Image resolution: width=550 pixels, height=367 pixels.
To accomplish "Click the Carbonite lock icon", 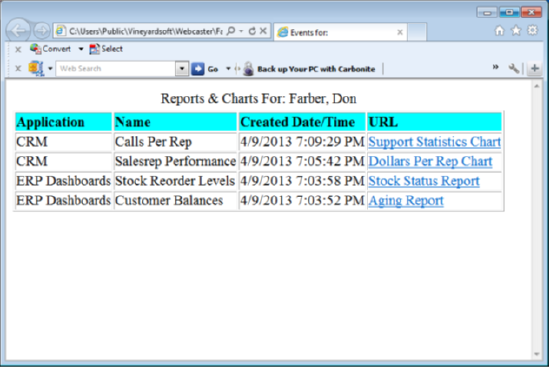I will (x=248, y=68).
